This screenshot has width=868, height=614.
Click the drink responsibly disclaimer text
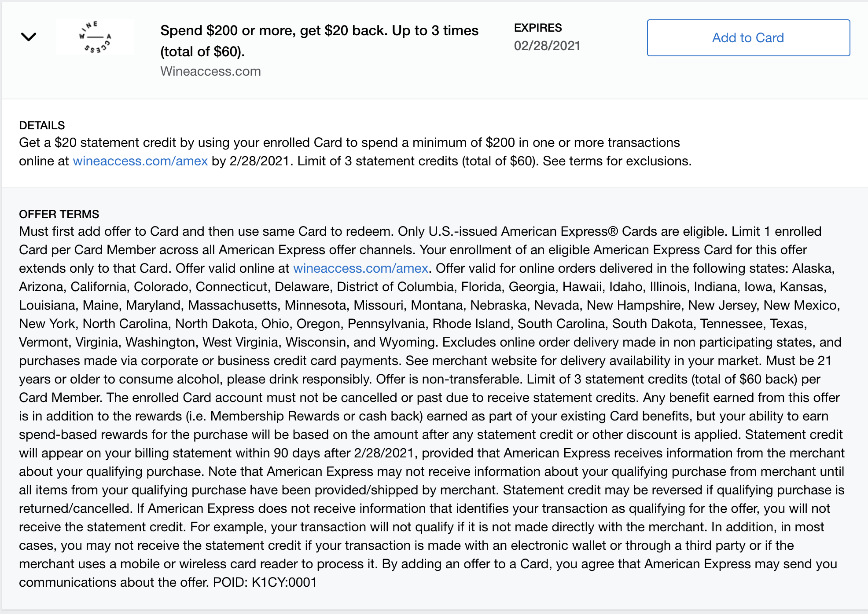pyautogui.click(x=302, y=379)
